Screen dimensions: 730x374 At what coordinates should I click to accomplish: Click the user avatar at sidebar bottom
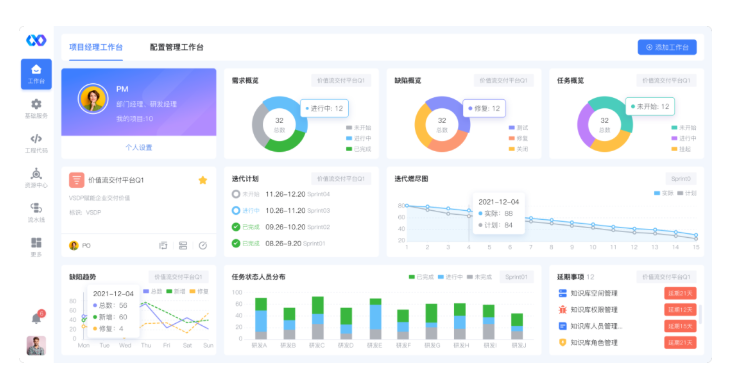point(36,346)
